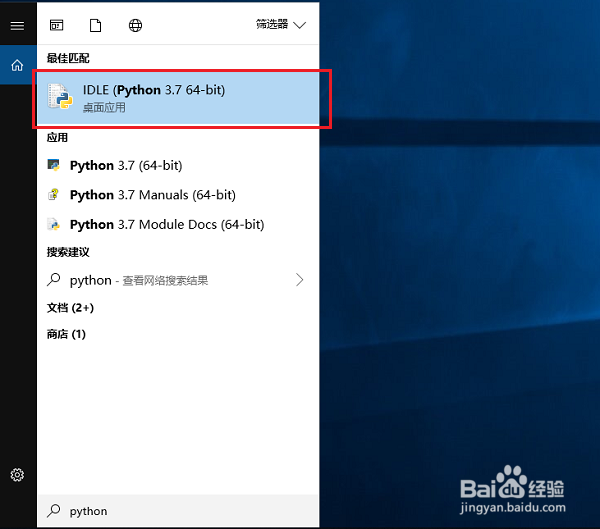Open Python 3.7 Module Docs (64-bit)
This screenshot has width=600, height=529.
coord(178,224)
